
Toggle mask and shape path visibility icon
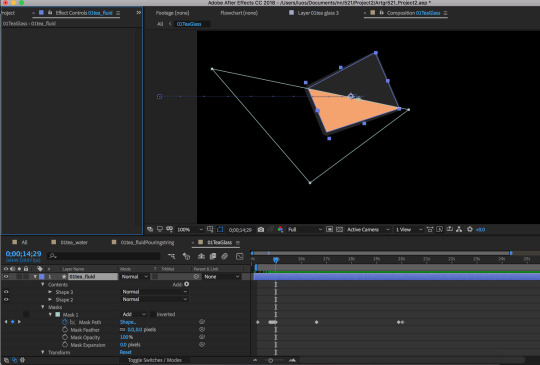(220, 229)
